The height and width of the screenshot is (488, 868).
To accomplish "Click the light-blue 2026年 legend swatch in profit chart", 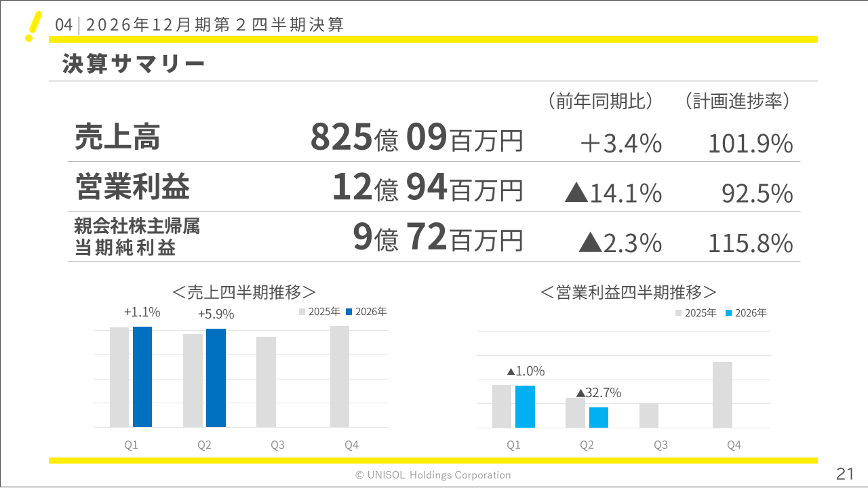I will tap(729, 313).
